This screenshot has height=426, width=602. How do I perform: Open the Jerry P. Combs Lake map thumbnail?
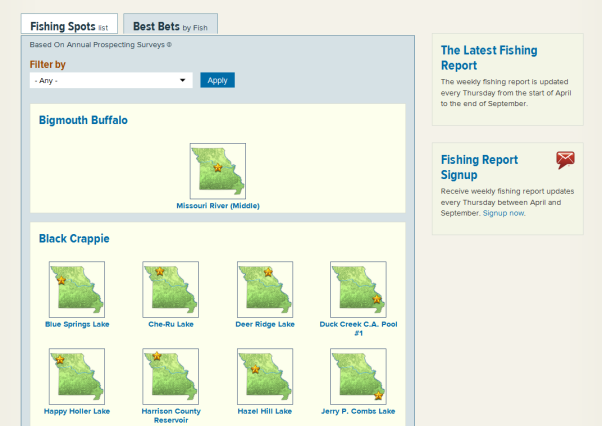click(358, 376)
